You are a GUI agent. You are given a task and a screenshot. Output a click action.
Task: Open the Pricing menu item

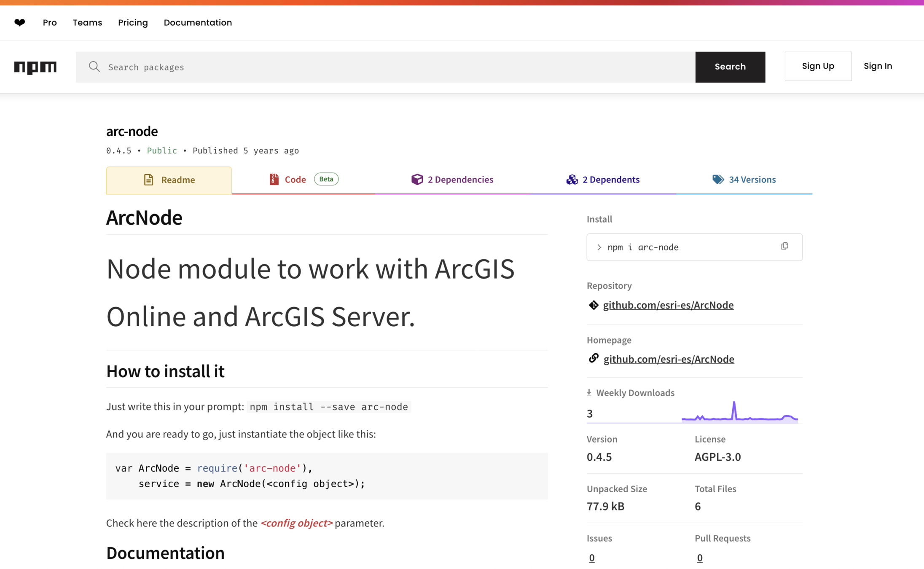133,22
